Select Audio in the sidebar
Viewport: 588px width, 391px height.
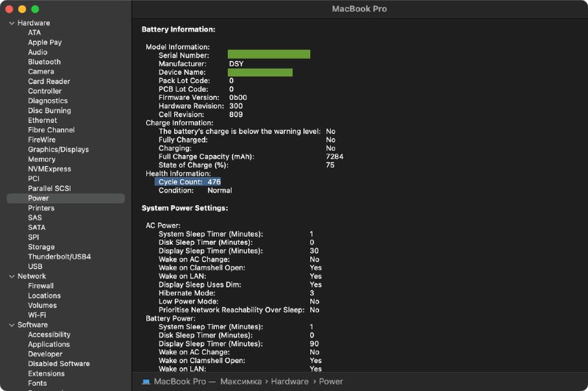[37, 52]
